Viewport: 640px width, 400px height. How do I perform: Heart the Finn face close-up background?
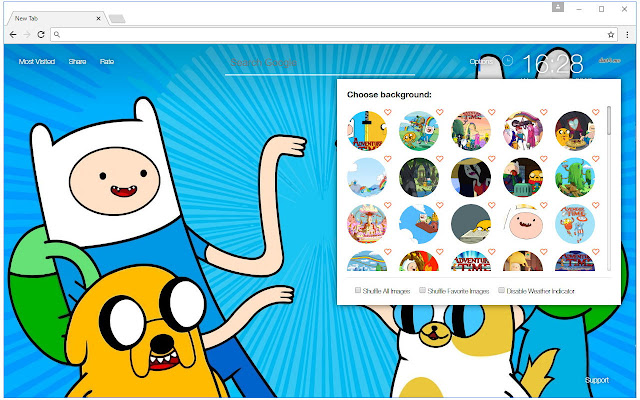[x=544, y=205]
